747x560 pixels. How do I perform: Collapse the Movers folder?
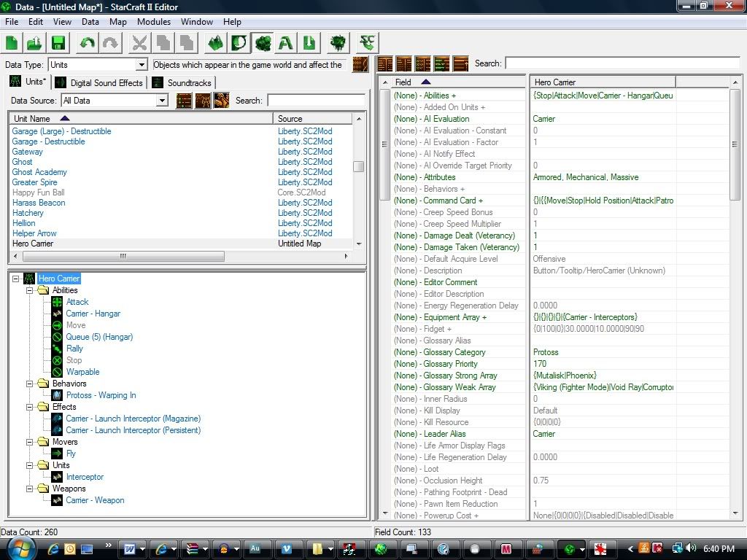point(29,442)
